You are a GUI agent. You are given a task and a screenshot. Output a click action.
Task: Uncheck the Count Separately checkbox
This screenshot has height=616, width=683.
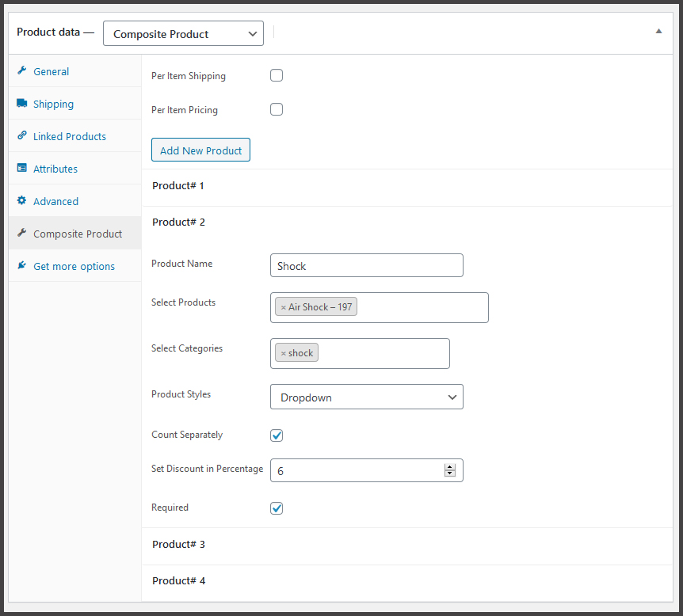point(277,435)
